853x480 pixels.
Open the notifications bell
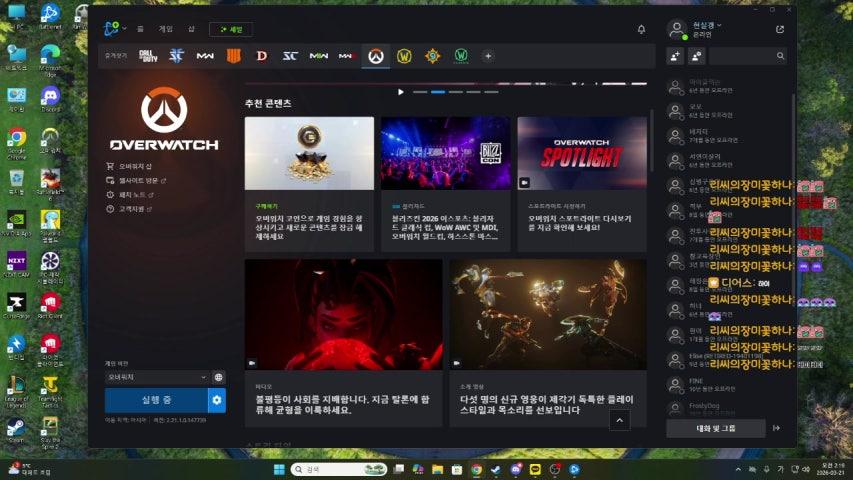click(641, 29)
